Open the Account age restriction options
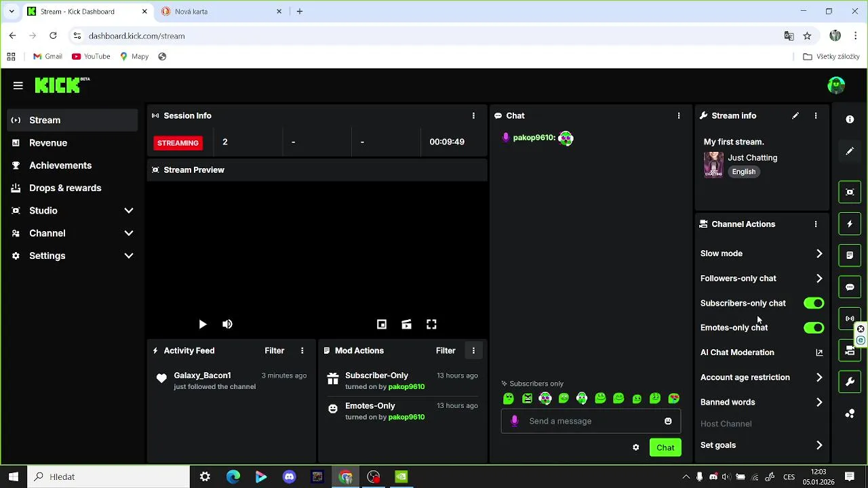868x488 pixels. click(x=762, y=378)
